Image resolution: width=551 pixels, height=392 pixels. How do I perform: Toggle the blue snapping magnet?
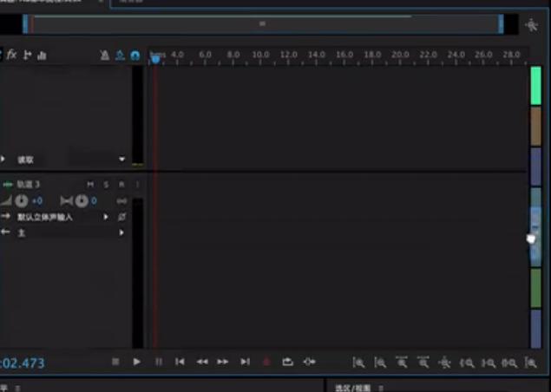coord(135,56)
